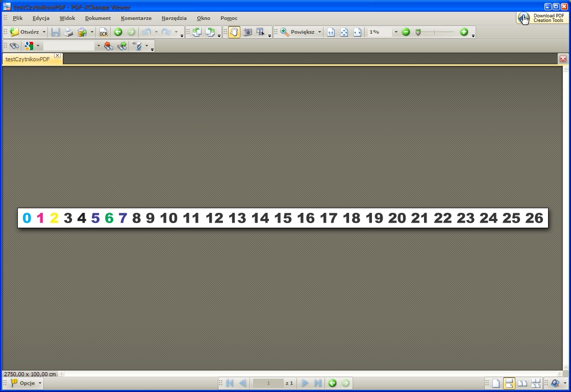Screen dimensions: 571x392
Task: Click the printer icon
Action: [68, 32]
